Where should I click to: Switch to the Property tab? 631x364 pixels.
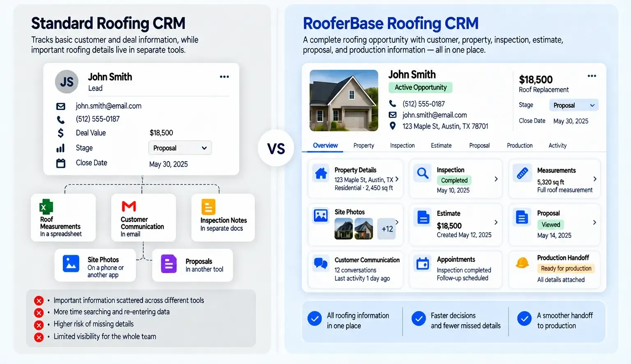pos(364,146)
